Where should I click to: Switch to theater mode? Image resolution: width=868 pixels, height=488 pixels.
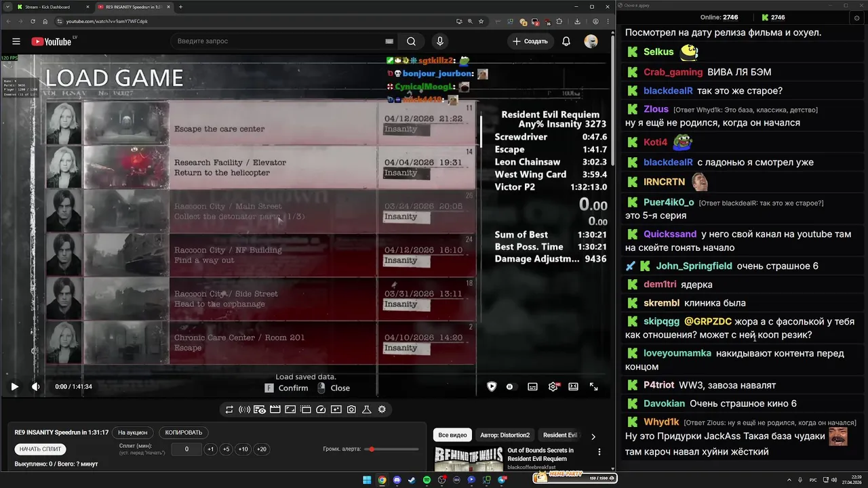click(x=573, y=387)
